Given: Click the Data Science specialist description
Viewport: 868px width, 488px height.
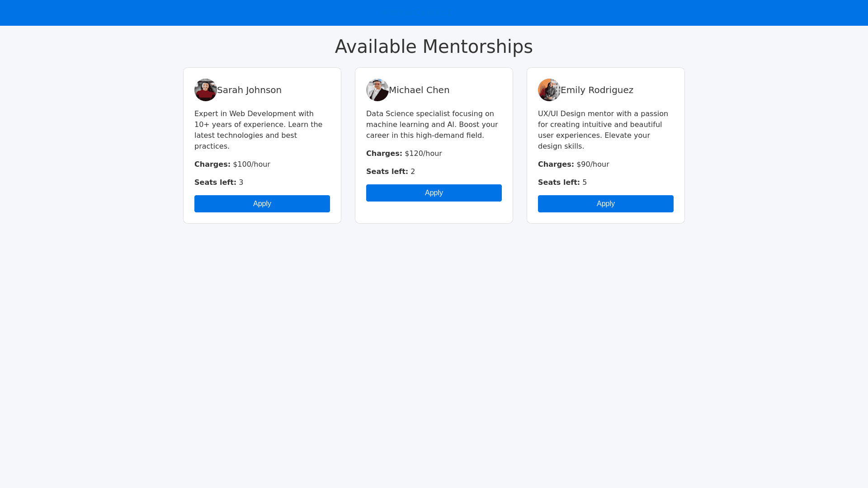Looking at the screenshot, I should (432, 125).
